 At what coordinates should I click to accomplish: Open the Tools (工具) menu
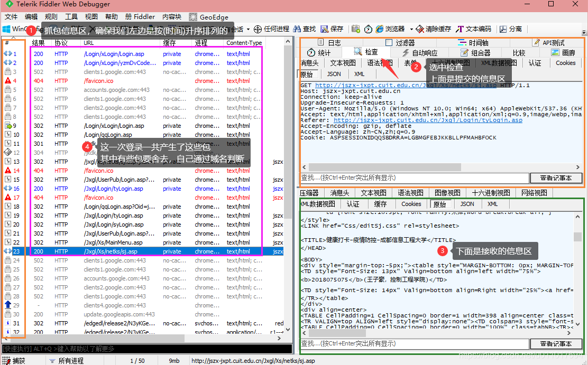pyautogui.click(x=71, y=17)
